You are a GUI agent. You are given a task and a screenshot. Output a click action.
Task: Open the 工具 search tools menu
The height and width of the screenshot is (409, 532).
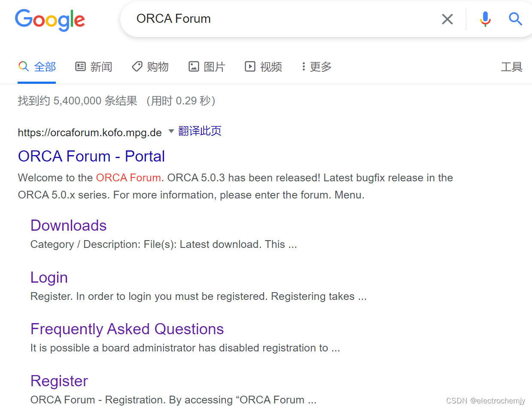tap(511, 66)
